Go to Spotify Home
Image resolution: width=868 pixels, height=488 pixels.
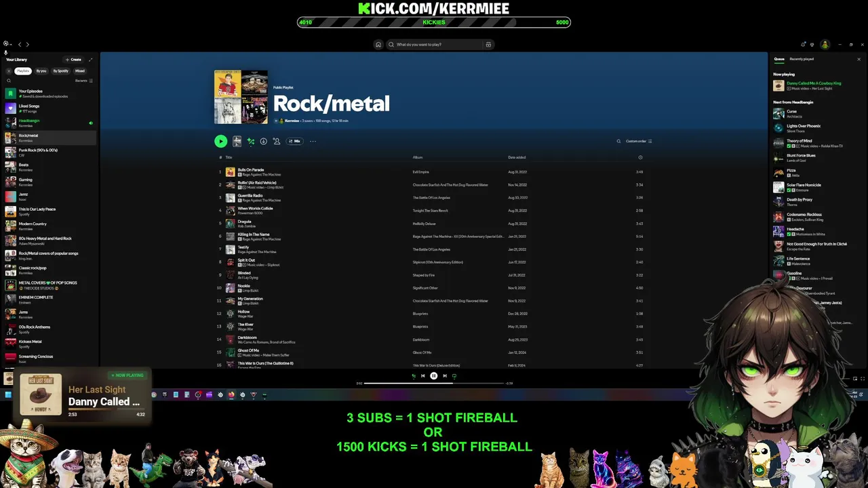(378, 45)
